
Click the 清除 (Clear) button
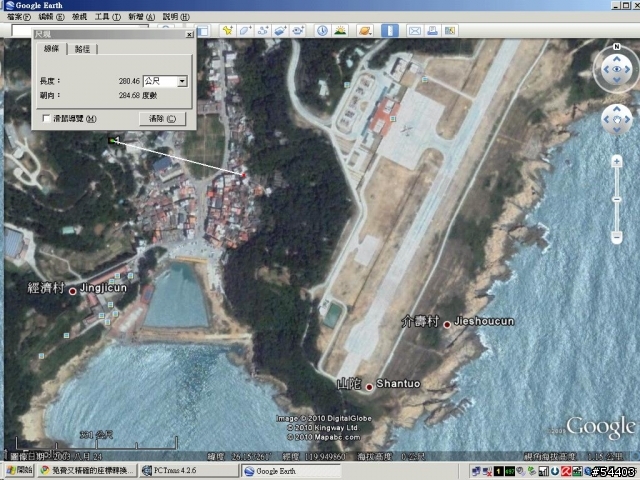coord(162,119)
